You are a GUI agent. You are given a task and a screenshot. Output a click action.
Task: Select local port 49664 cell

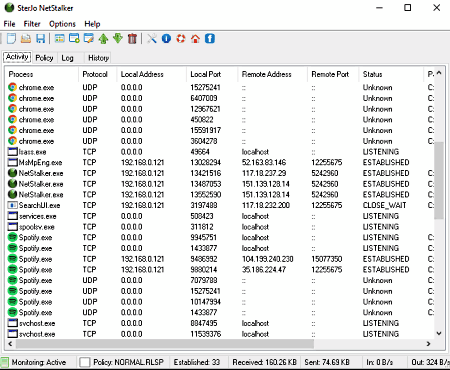click(200, 152)
